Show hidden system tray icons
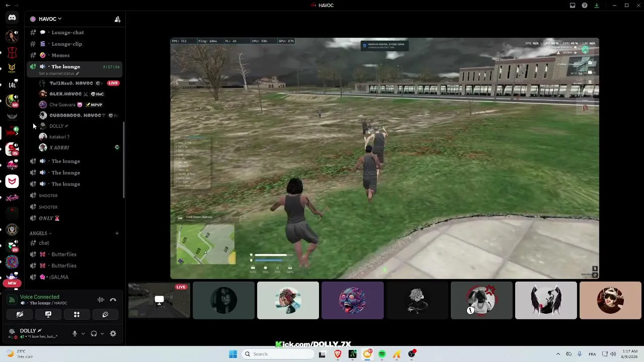 pyautogui.click(x=558, y=354)
